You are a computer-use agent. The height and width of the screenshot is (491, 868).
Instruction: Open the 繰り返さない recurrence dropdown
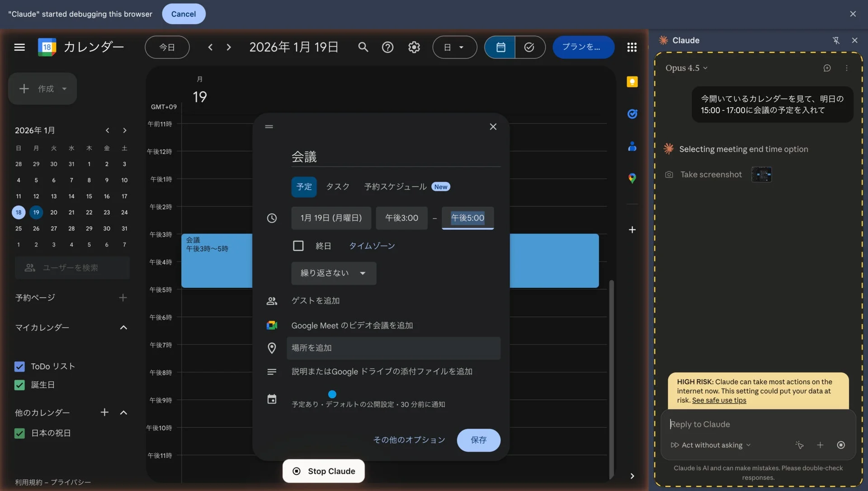point(333,273)
